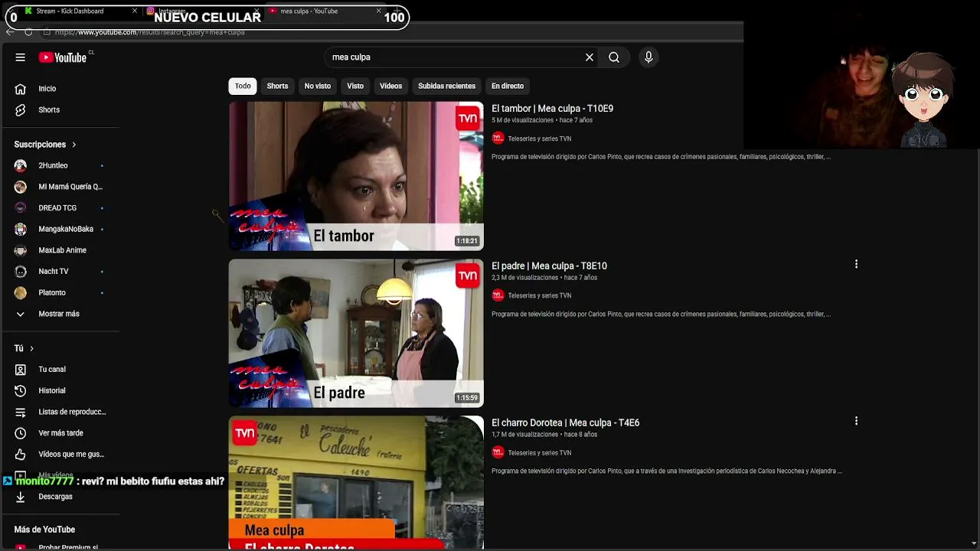980x551 pixels.
Task: Click the Listas de reproducción icon
Action: [21, 412]
